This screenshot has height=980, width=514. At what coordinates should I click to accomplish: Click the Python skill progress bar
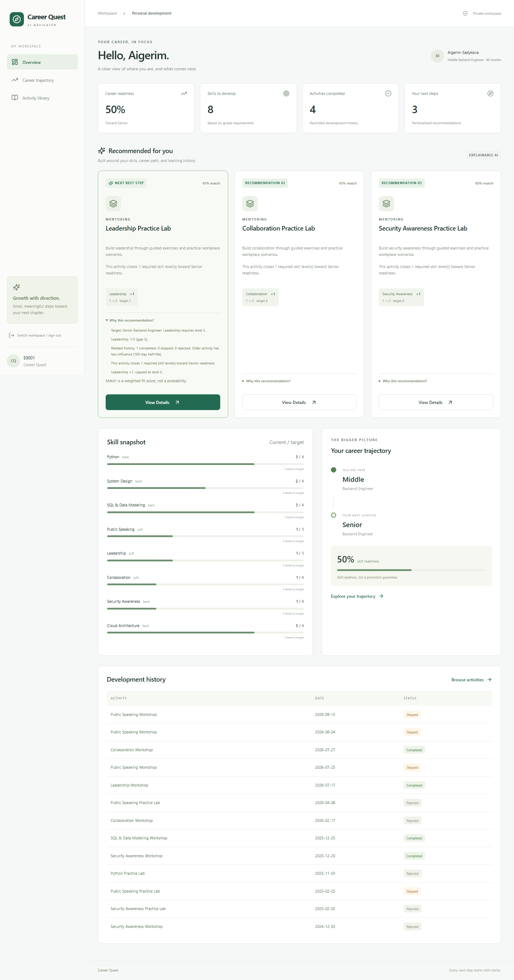(x=206, y=464)
